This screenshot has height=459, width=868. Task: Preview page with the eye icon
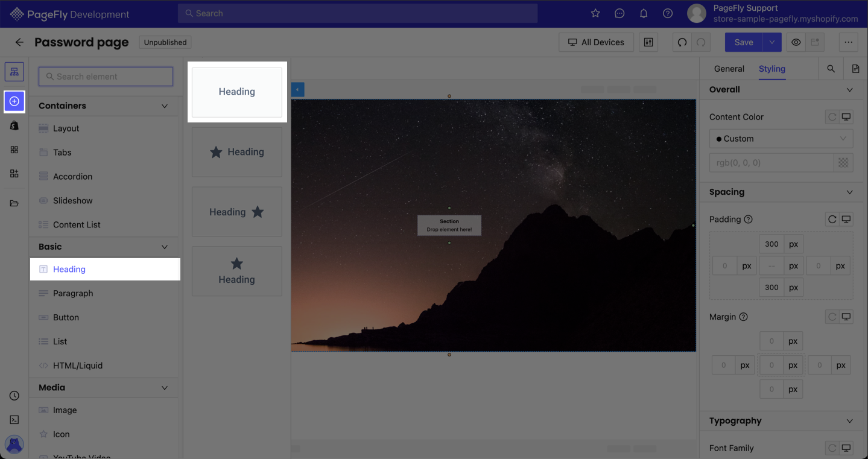click(x=796, y=42)
